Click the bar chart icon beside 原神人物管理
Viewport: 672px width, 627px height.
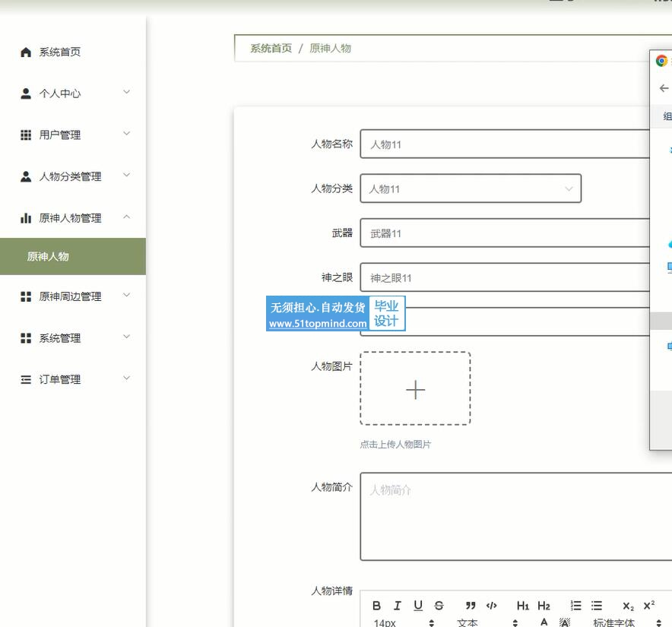(x=26, y=218)
